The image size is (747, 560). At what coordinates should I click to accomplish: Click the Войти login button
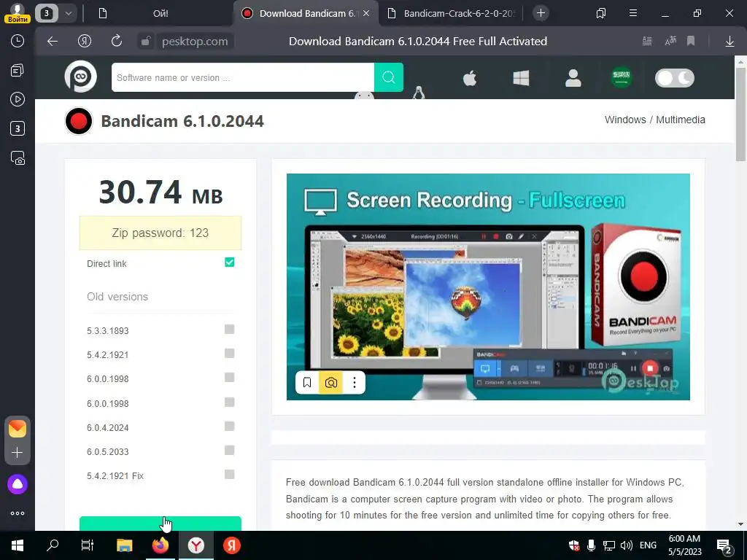tap(18, 20)
